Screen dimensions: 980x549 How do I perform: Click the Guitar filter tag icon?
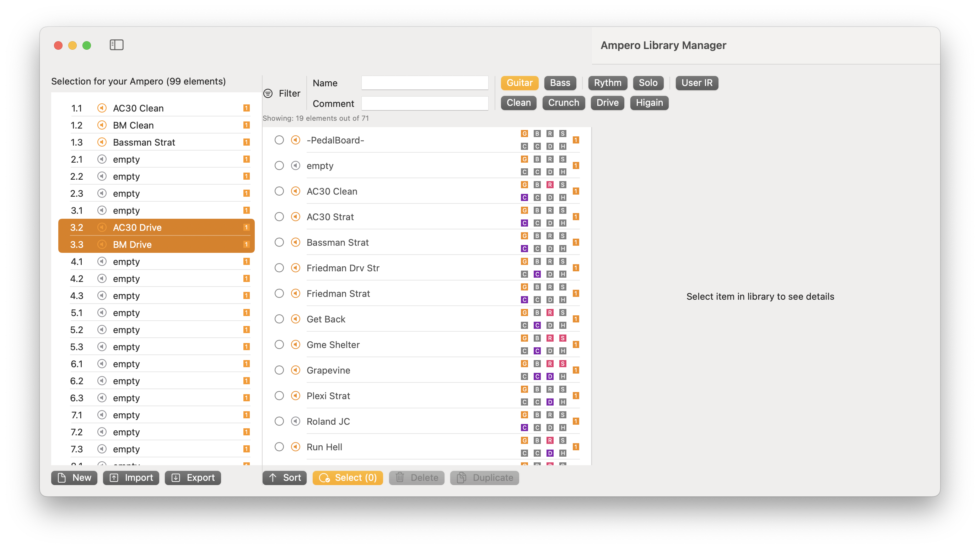[x=519, y=82]
